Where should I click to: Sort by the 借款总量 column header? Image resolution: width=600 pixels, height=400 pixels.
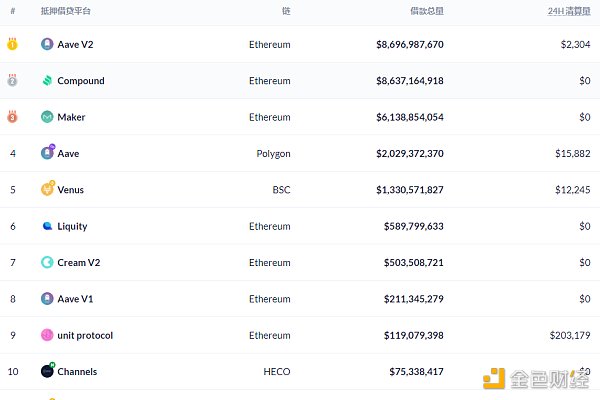[x=426, y=10]
